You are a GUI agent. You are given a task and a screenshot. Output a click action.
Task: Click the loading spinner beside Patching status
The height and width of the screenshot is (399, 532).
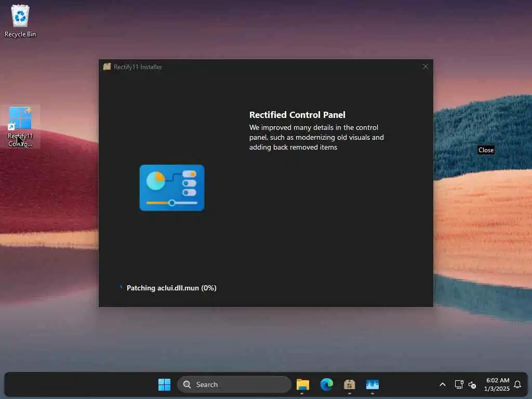[121, 287]
